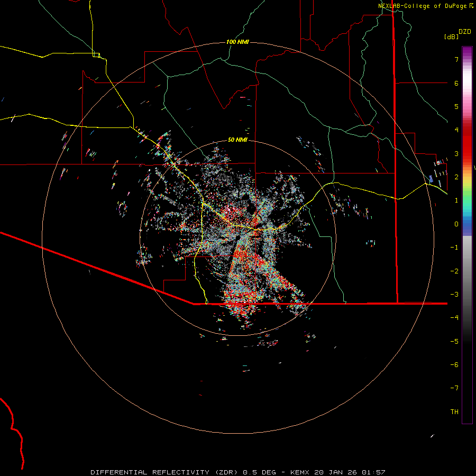
Task: Click the -7 value on color scale
Action: point(454,388)
